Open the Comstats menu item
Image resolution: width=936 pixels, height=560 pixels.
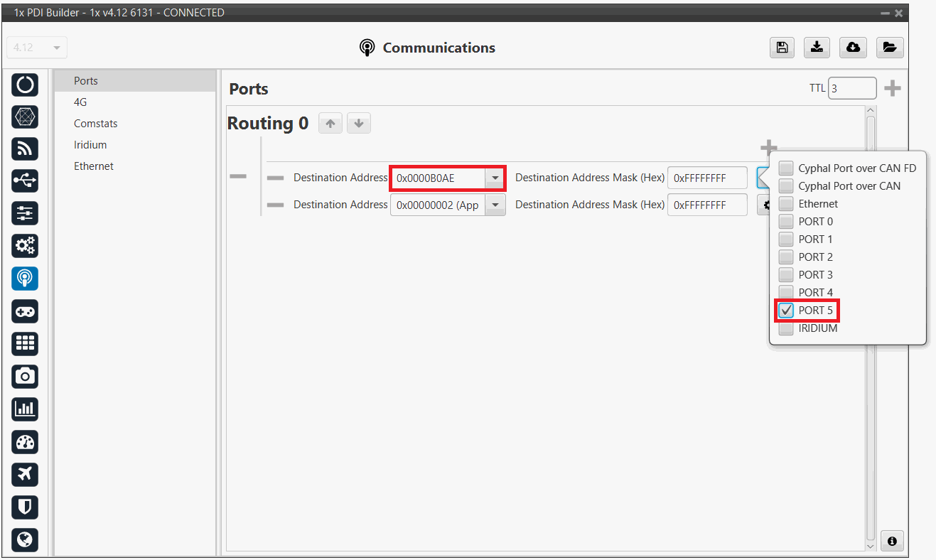(x=95, y=124)
